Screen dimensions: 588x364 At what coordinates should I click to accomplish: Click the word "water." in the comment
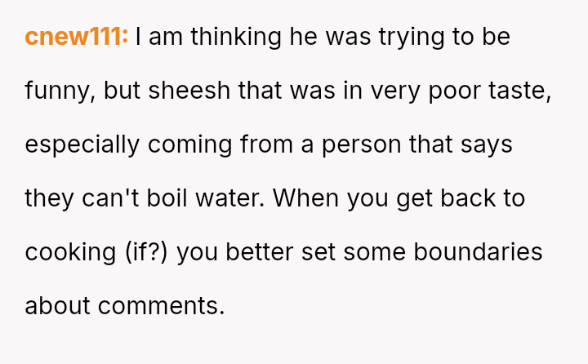[x=229, y=198]
